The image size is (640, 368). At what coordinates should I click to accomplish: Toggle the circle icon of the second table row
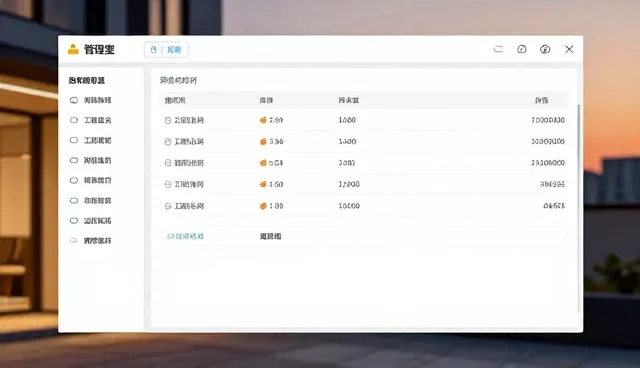pos(168,142)
